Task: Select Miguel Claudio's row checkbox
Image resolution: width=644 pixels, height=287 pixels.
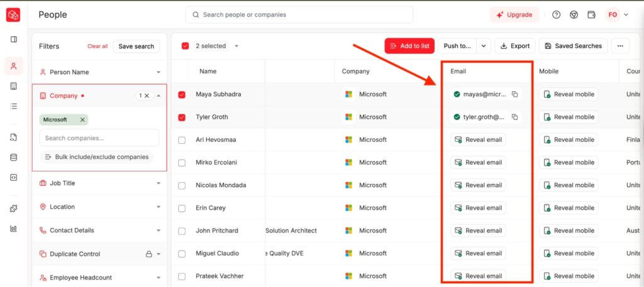Action: 182,254
